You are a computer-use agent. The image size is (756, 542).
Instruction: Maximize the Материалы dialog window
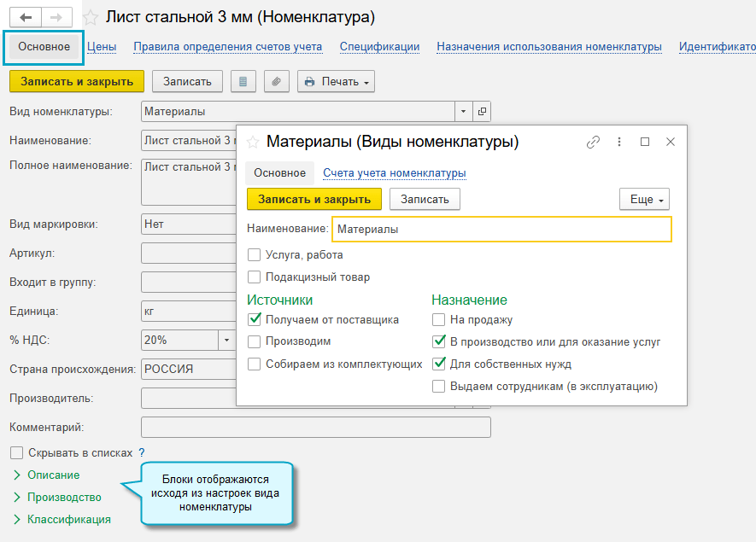click(x=645, y=143)
